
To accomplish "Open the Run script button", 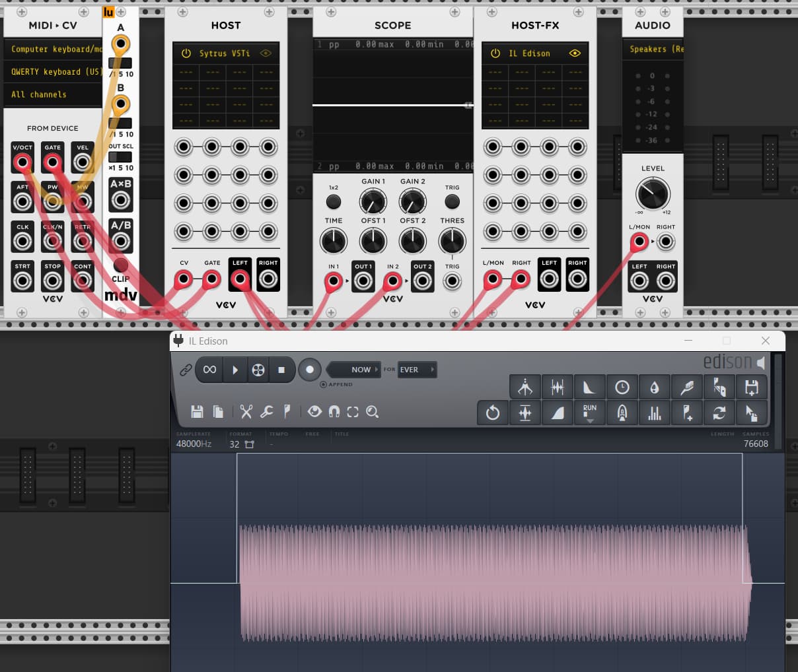I will 590,413.
